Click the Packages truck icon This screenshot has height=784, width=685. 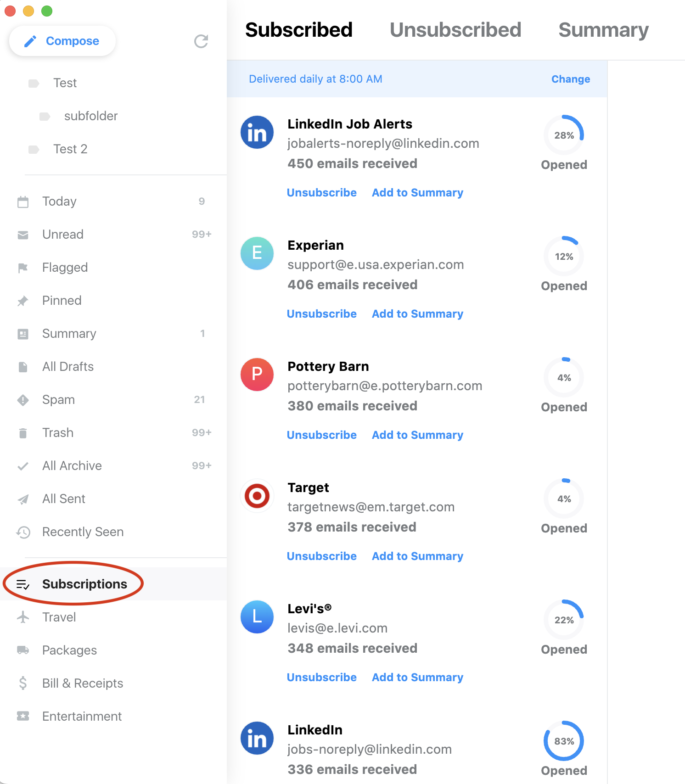(x=23, y=650)
